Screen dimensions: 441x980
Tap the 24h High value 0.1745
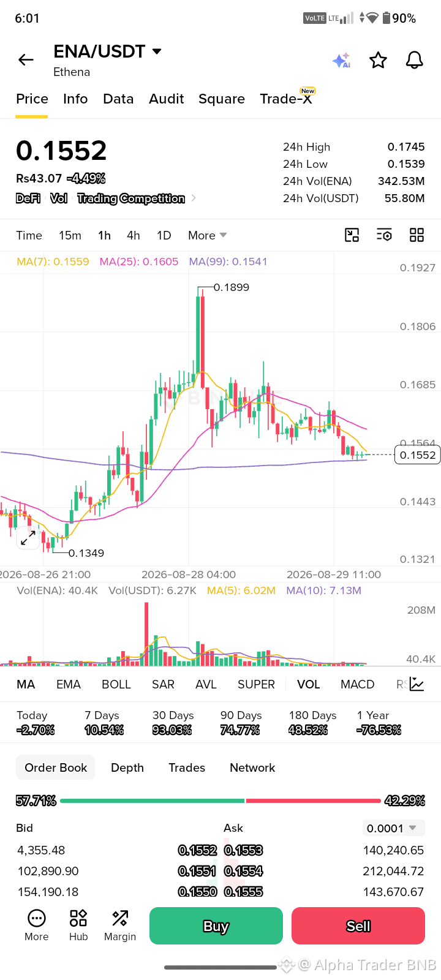tap(406, 147)
